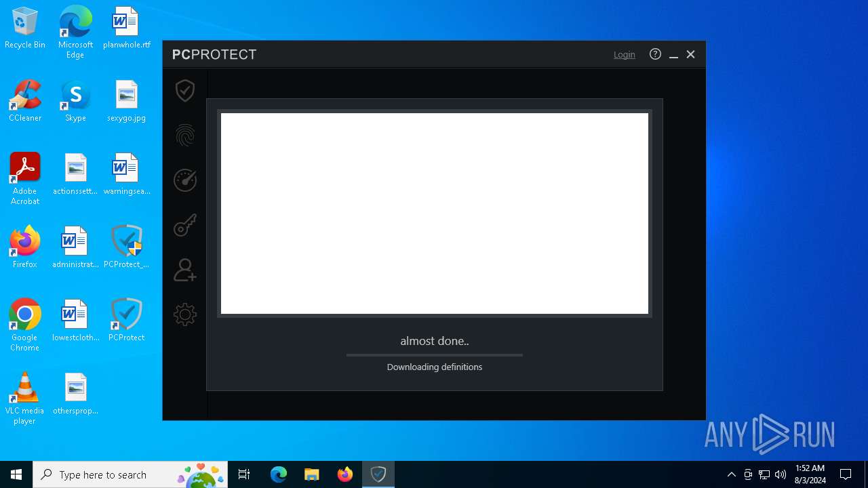The width and height of the screenshot is (868, 488).
Task: Open the Windows Start menu
Action: (16, 474)
